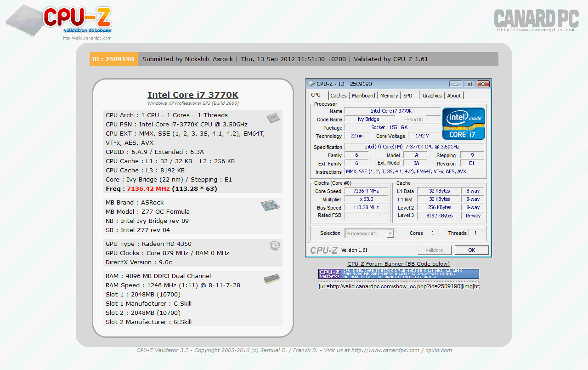
Task: Click the Revision E1 field
Action: [x=472, y=164]
